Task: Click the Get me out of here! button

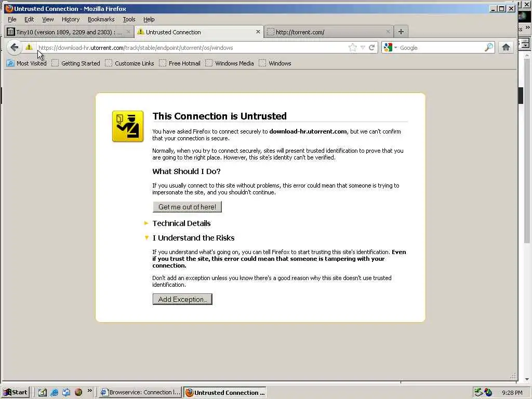Action: pos(187,207)
